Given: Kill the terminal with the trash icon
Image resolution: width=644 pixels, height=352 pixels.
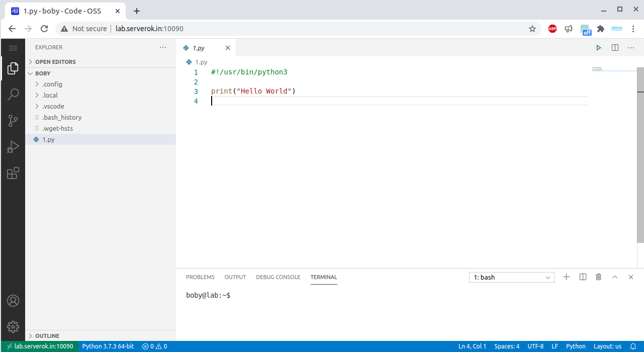Looking at the screenshot, I should coord(598,277).
